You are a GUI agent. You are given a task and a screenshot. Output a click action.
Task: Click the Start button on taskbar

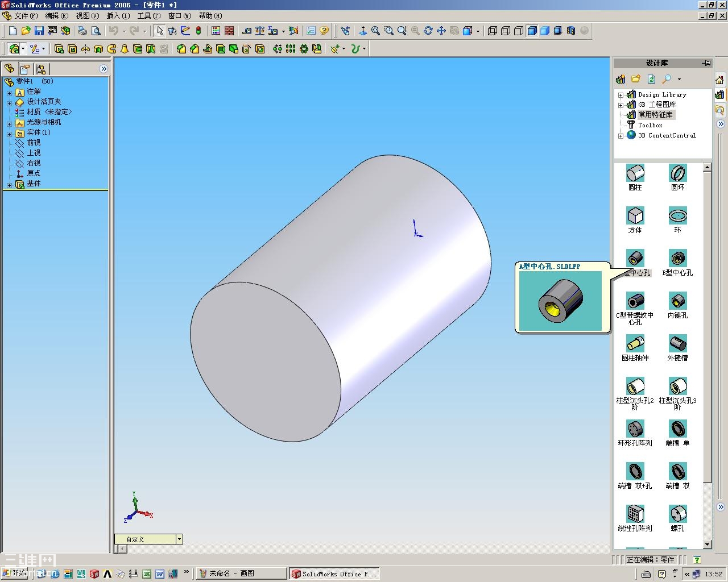tap(14, 573)
